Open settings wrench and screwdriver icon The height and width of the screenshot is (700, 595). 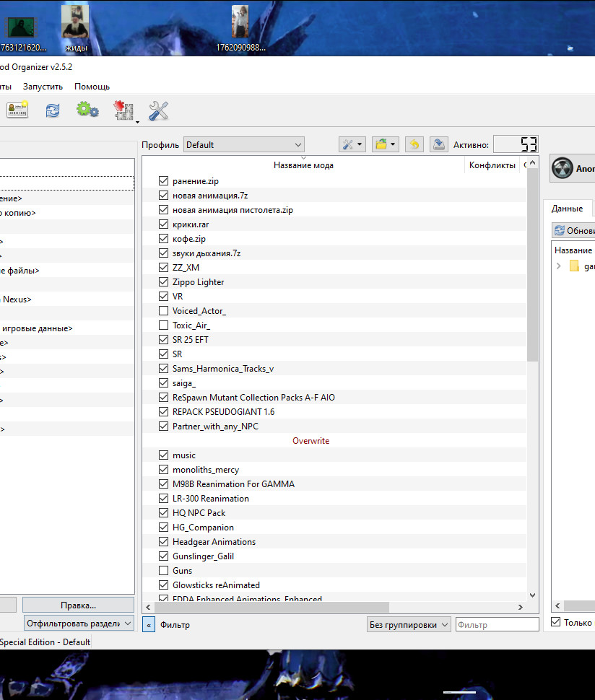point(158,110)
